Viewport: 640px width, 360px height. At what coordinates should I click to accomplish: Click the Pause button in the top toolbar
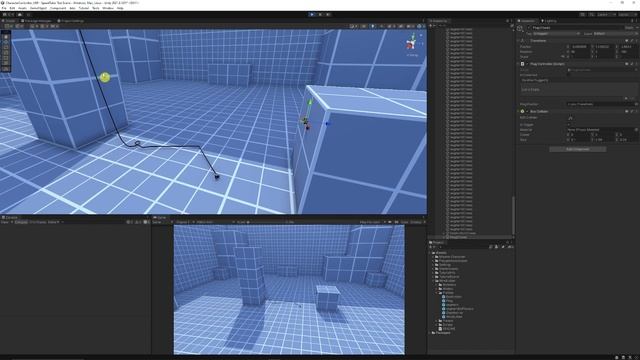click(x=320, y=15)
